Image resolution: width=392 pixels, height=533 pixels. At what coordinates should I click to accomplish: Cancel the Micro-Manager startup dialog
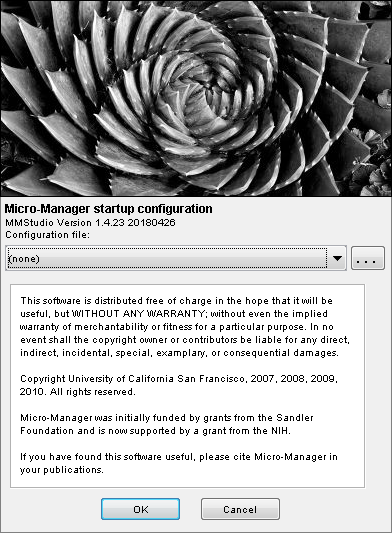click(240, 509)
